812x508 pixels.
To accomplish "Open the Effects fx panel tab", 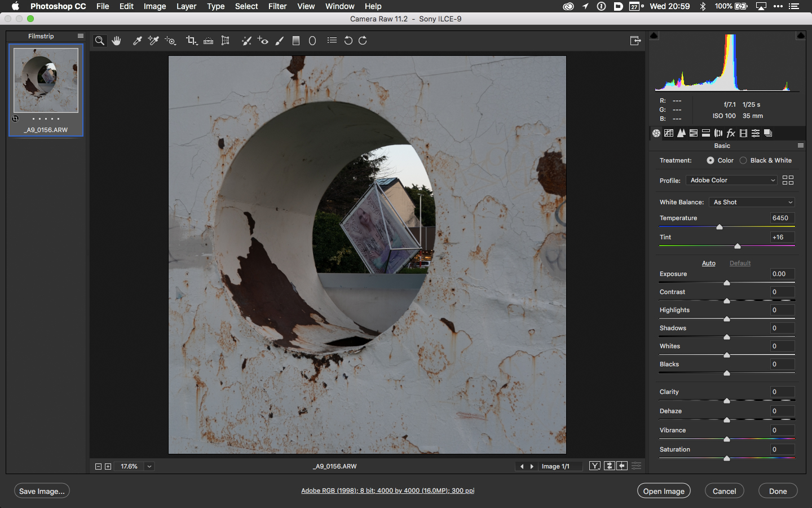I will (731, 133).
